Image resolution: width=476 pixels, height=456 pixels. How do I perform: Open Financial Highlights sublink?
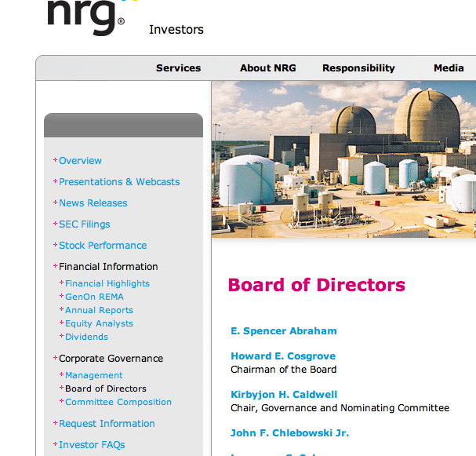[107, 283]
